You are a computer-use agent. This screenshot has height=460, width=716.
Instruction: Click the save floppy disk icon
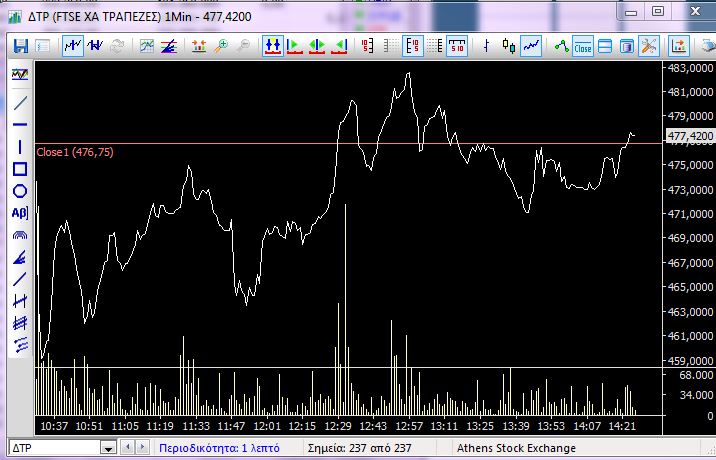(x=21, y=46)
